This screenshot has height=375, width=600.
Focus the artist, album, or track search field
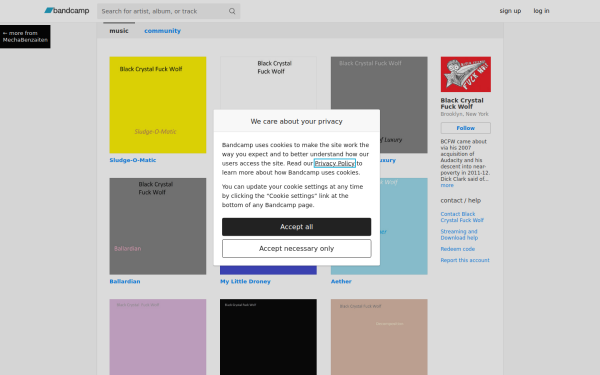click(x=168, y=11)
